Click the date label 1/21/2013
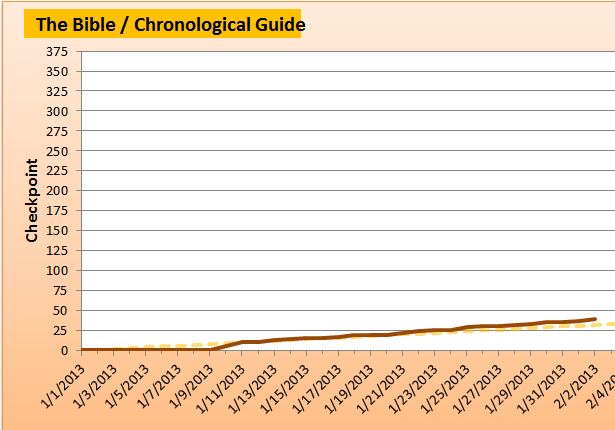The image size is (615, 430). point(381,389)
